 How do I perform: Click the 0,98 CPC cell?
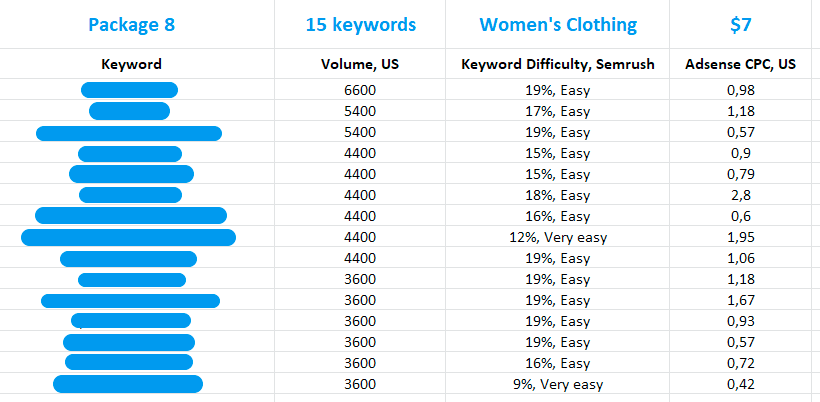(x=741, y=90)
